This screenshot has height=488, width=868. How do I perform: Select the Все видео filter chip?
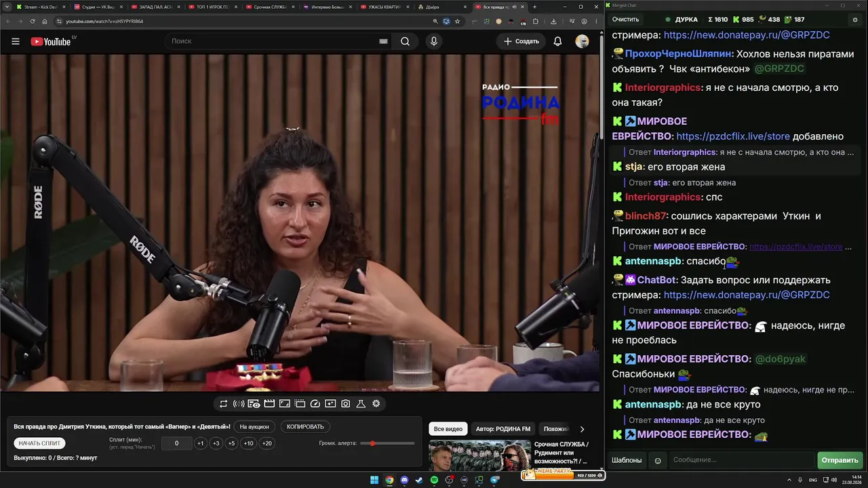(x=448, y=429)
